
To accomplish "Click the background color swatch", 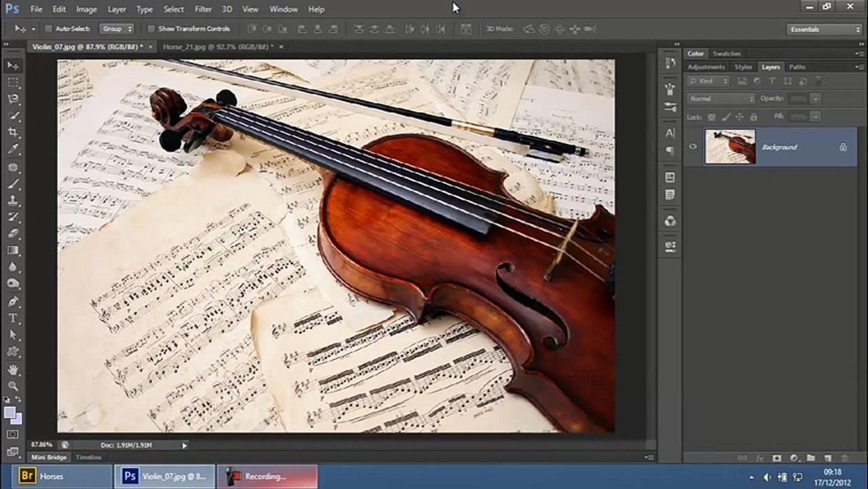I will pos(18,420).
